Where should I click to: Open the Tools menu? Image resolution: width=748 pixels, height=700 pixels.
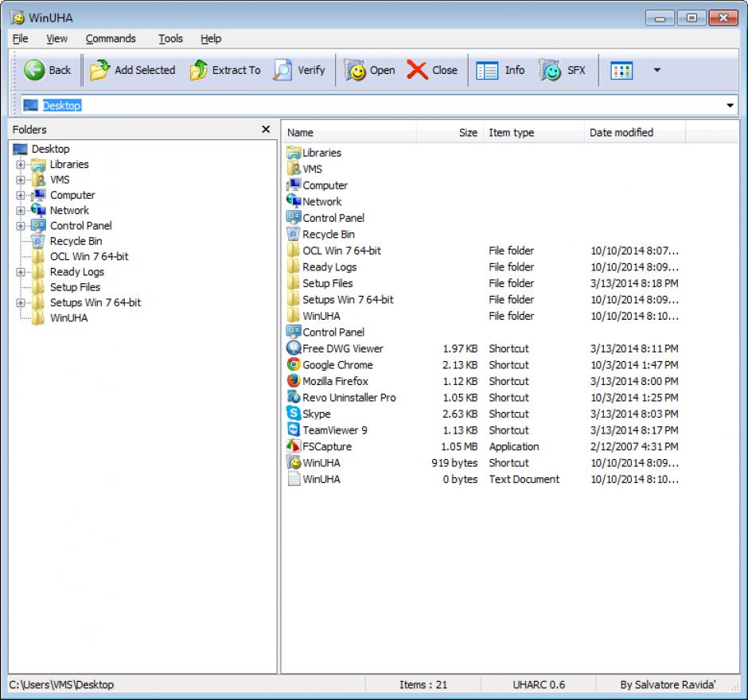point(170,38)
